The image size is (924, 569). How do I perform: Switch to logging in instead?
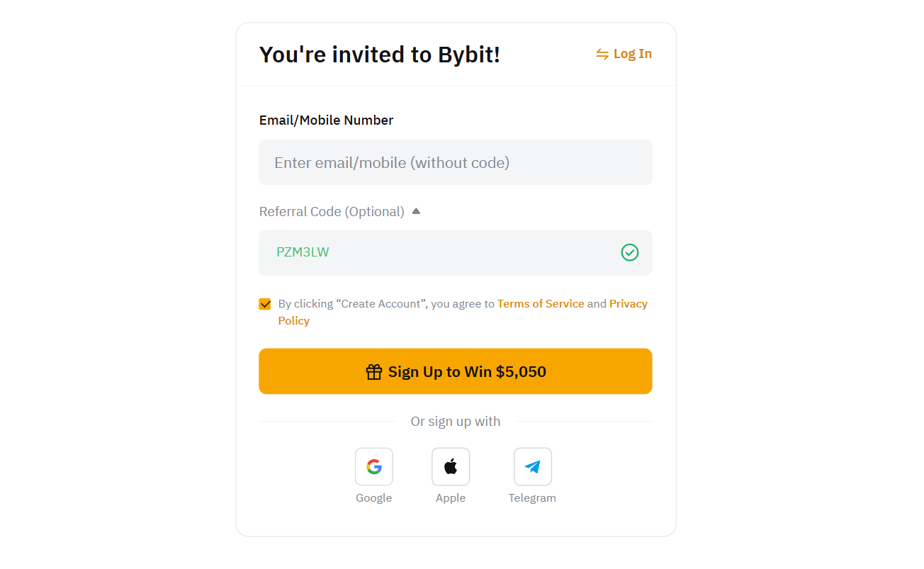(x=633, y=53)
